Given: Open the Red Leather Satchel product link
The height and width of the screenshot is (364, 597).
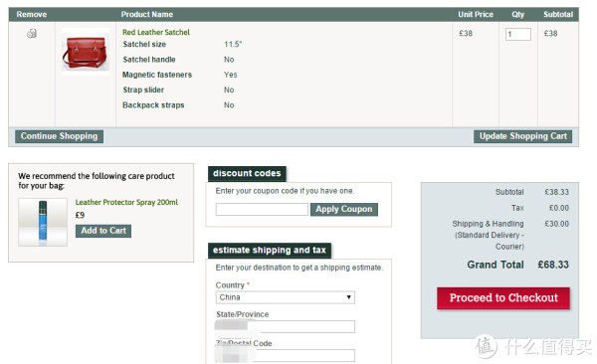Looking at the screenshot, I should 156,32.
